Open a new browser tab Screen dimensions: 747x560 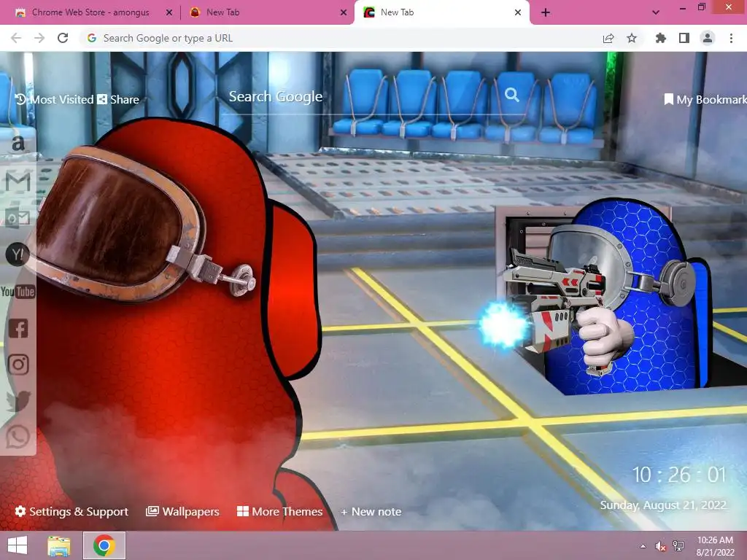pos(546,12)
